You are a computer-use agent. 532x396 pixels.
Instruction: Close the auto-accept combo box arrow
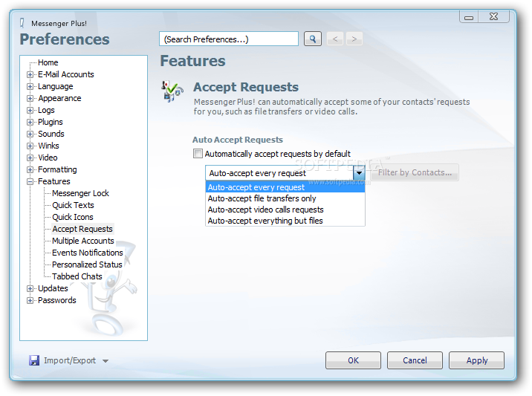359,173
